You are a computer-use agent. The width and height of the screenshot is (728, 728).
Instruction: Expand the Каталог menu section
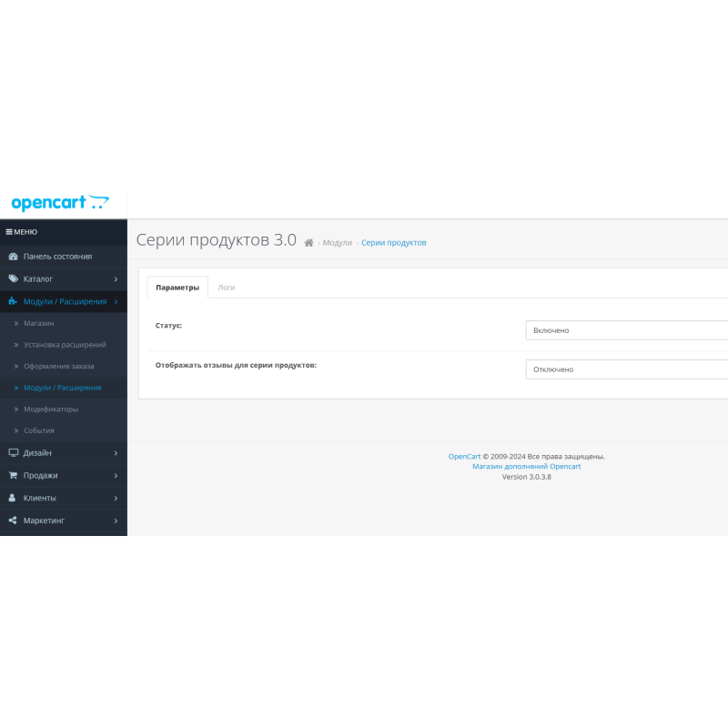click(64, 278)
